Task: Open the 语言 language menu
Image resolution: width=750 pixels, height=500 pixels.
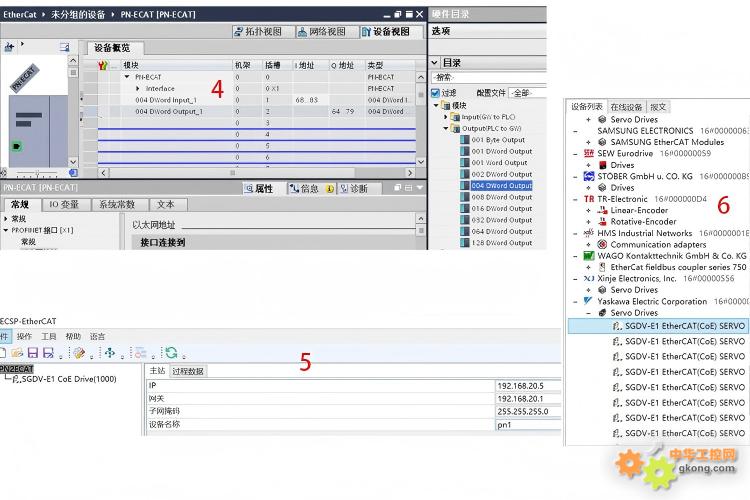Action: pyautogui.click(x=97, y=336)
